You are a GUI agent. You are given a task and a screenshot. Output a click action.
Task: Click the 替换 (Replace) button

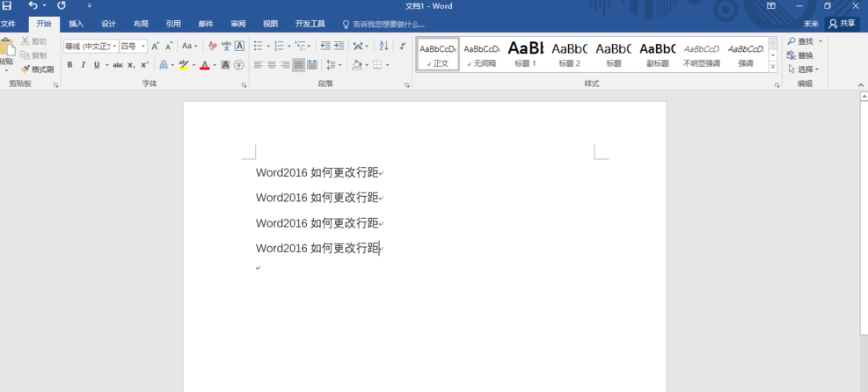coord(800,55)
